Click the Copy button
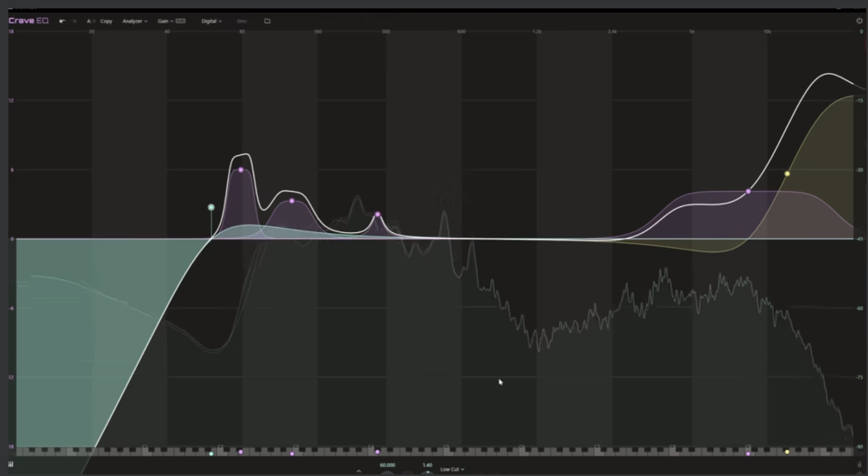This screenshot has width=868, height=476. pos(106,21)
